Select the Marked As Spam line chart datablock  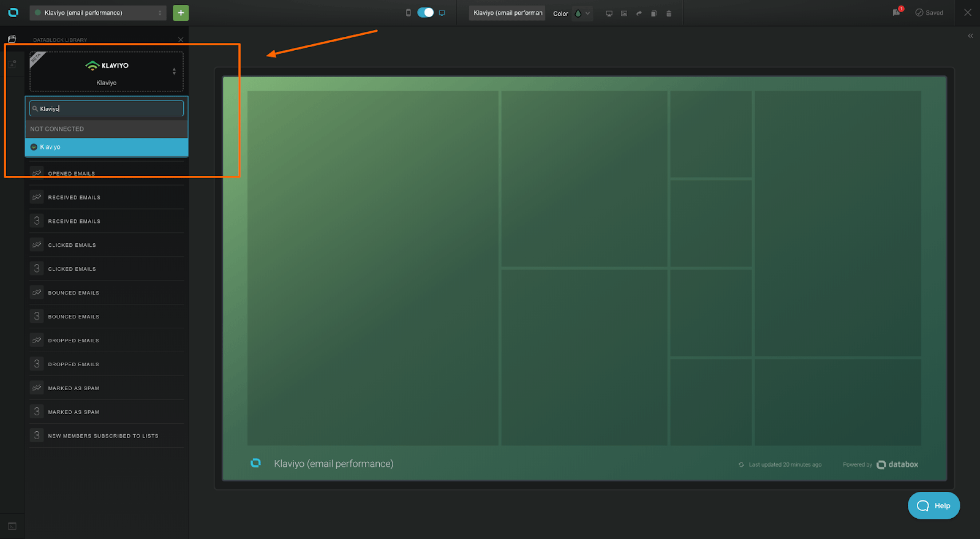[x=107, y=388]
